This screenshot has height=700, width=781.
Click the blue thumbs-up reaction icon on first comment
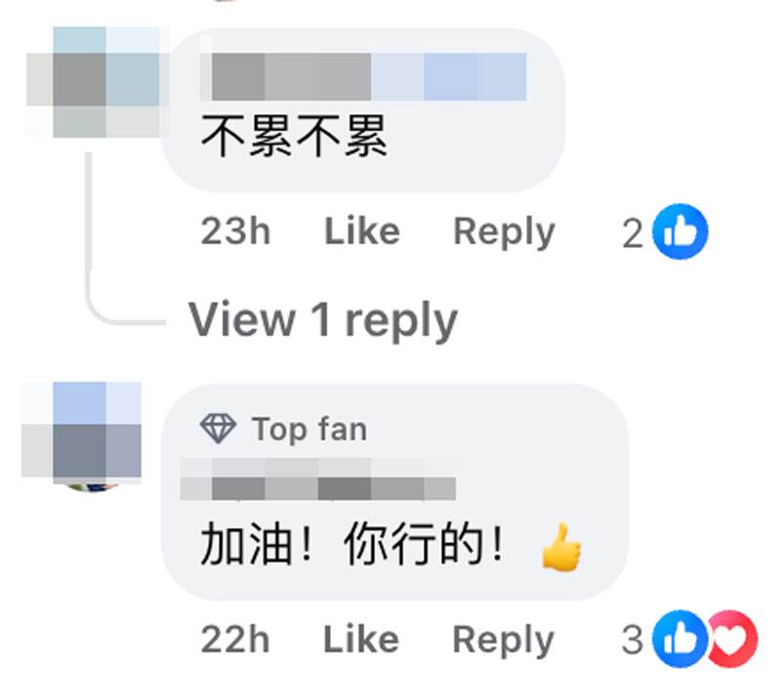point(679,231)
